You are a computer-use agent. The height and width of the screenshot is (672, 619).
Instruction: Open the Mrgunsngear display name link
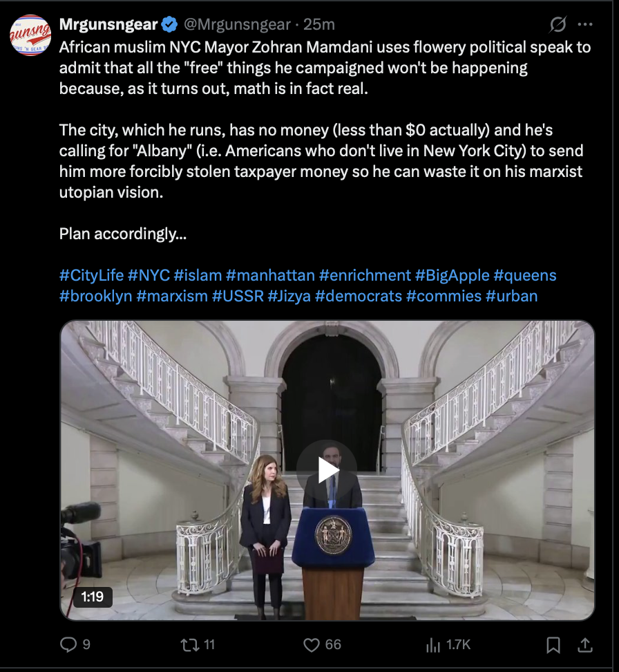click(108, 24)
